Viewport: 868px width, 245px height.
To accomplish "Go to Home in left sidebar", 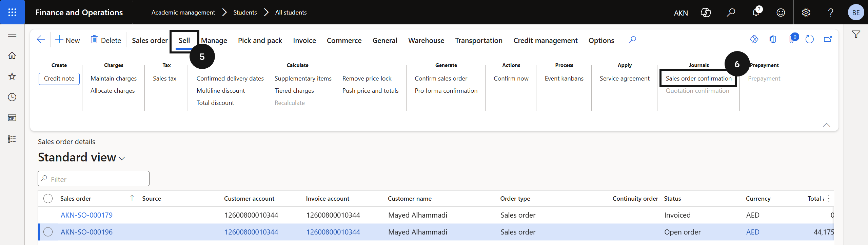I will tap(12, 55).
